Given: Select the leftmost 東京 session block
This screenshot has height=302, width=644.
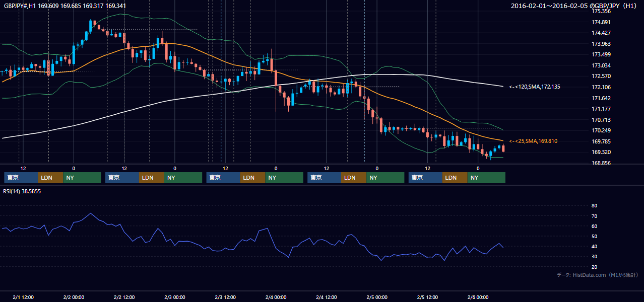Looking at the screenshot, I should [x=21, y=178].
